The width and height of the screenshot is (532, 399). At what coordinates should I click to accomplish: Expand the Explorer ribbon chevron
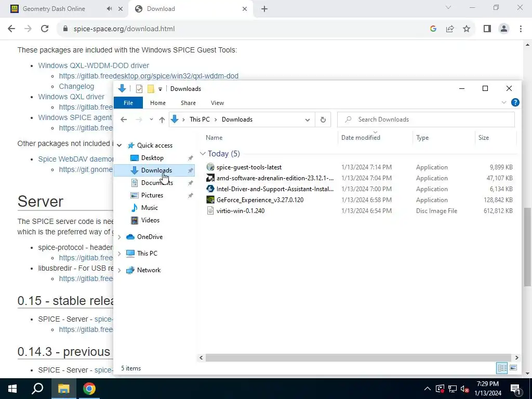[x=504, y=102]
